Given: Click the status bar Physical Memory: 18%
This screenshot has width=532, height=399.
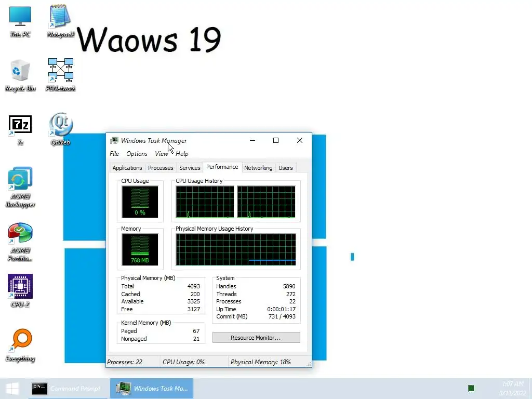Looking at the screenshot, I should (261, 362).
